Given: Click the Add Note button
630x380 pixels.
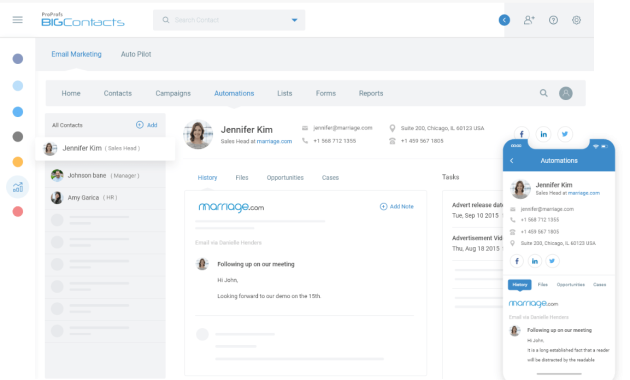Looking at the screenshot, I should pos(397,206).
